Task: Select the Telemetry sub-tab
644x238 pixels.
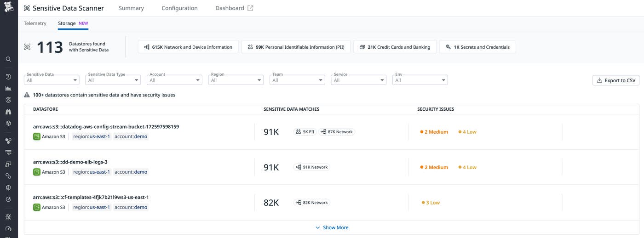Action: point(35,23)
